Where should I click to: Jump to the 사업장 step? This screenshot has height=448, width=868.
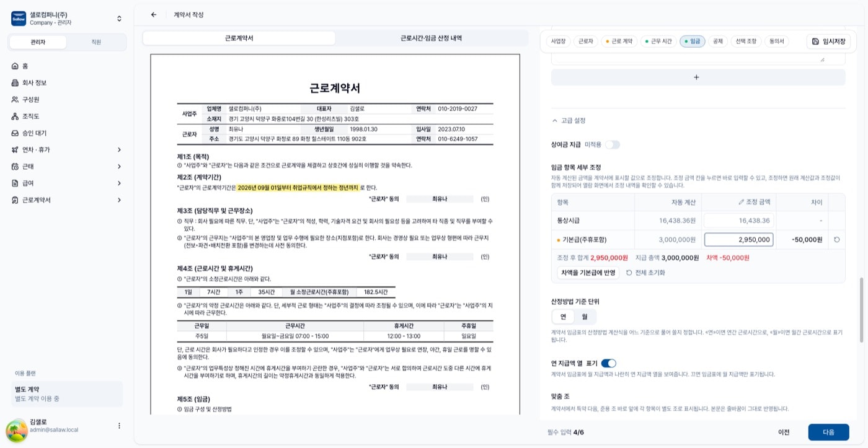click(x=558, y=42)
